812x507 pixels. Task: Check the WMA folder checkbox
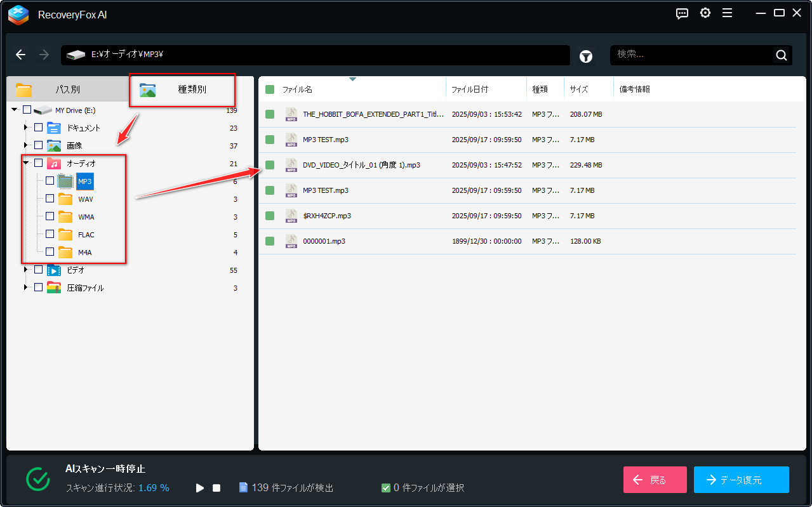[50, 216]
